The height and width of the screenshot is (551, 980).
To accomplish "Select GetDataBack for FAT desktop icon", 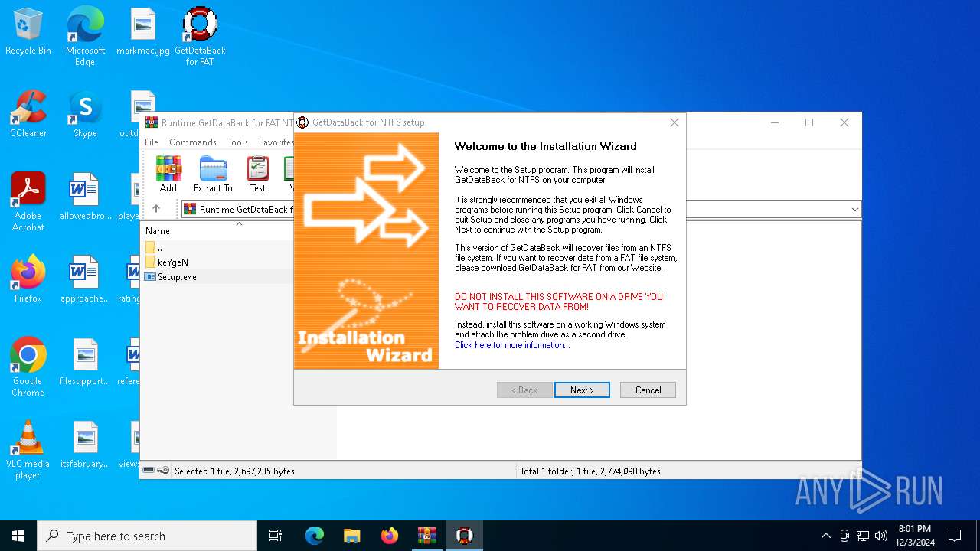I will [200, 35].
